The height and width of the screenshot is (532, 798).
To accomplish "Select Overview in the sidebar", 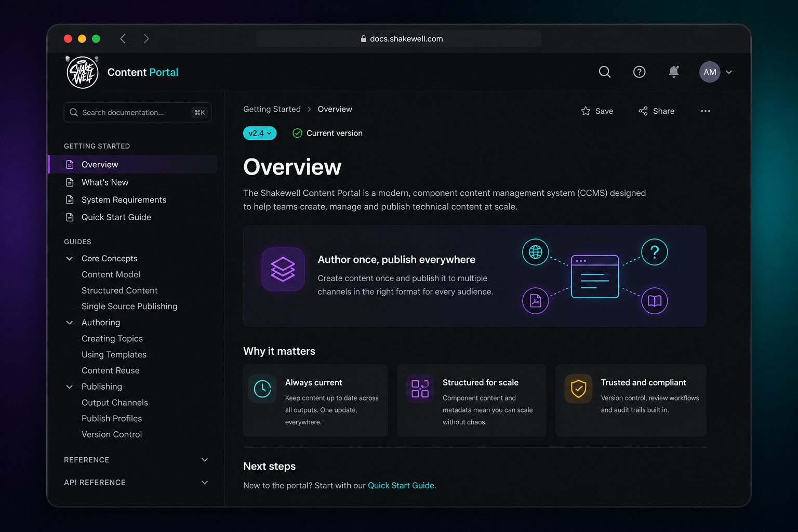I will click(133, 164).
